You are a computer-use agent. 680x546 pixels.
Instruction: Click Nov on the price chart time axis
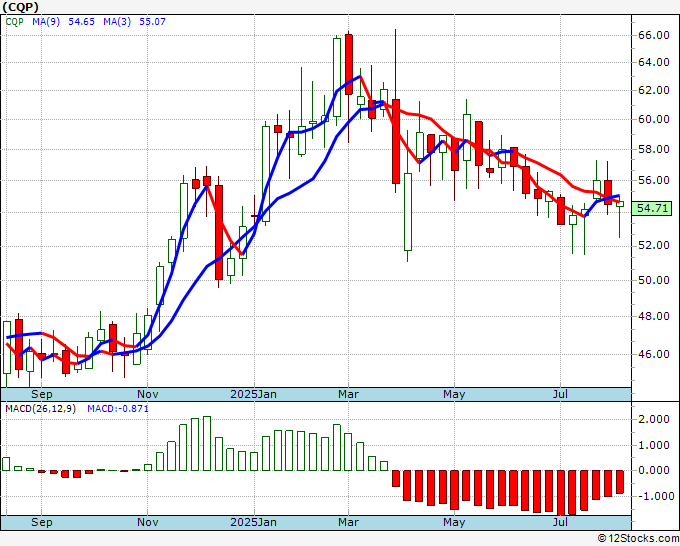click(x=147, y=394)
